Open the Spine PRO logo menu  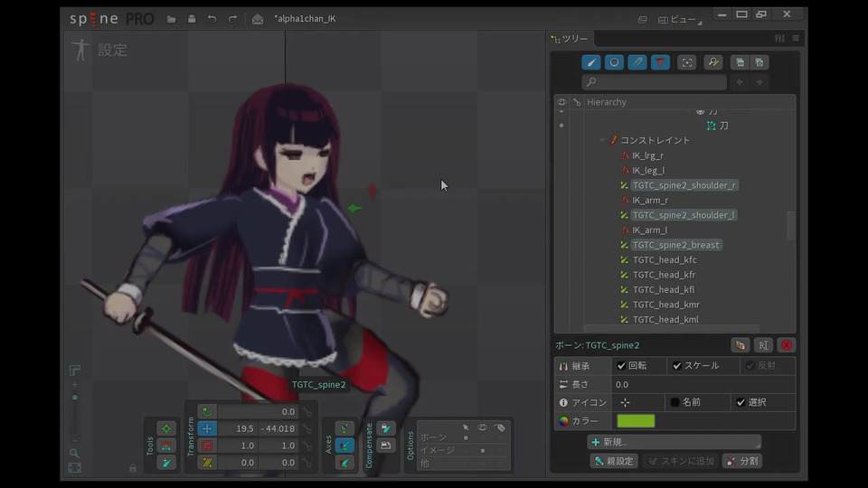coord(111,19)
